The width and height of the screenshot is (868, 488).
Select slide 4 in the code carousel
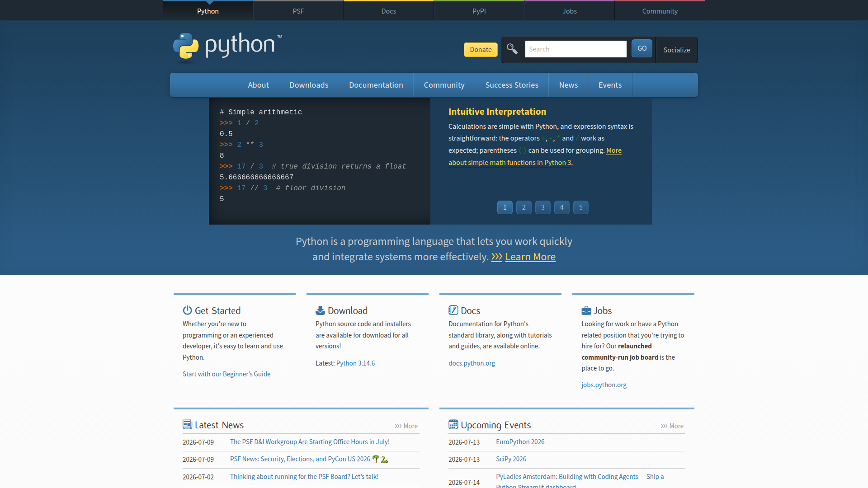(x=562, y=207)
